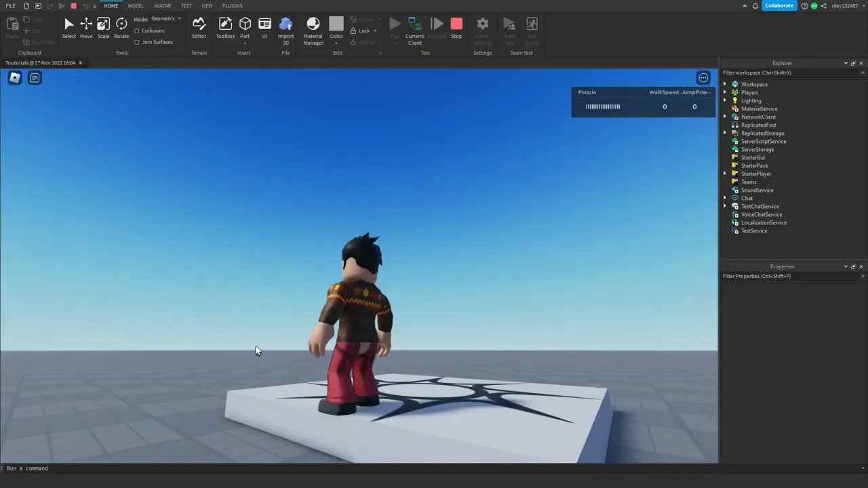868x488 pixels.
Task: Choose the Move tool
Action: click(x=86, y=28)
